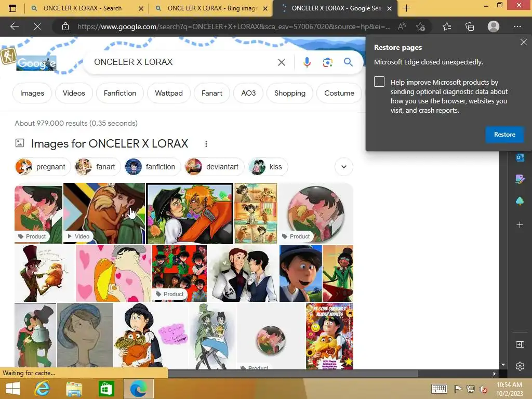Open Edge sidebar settings gear

(x=520, y=366)
